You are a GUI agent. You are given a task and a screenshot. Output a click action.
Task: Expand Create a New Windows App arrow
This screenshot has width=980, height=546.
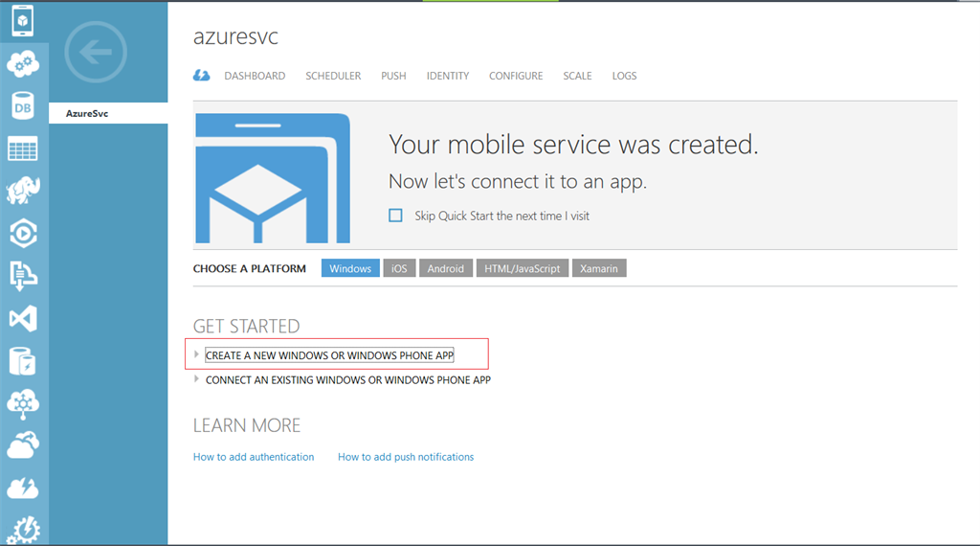click(x=196, y=354)
